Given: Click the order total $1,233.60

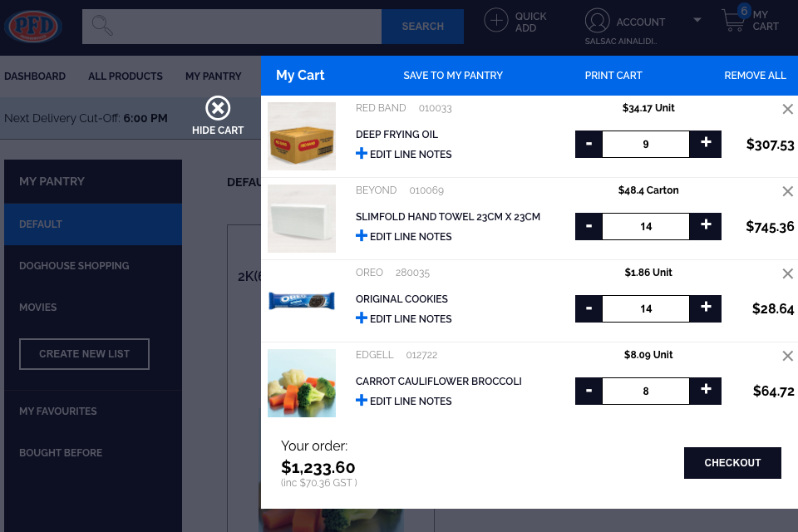Looking at the screenshot, I should click(x=318, y=467).
